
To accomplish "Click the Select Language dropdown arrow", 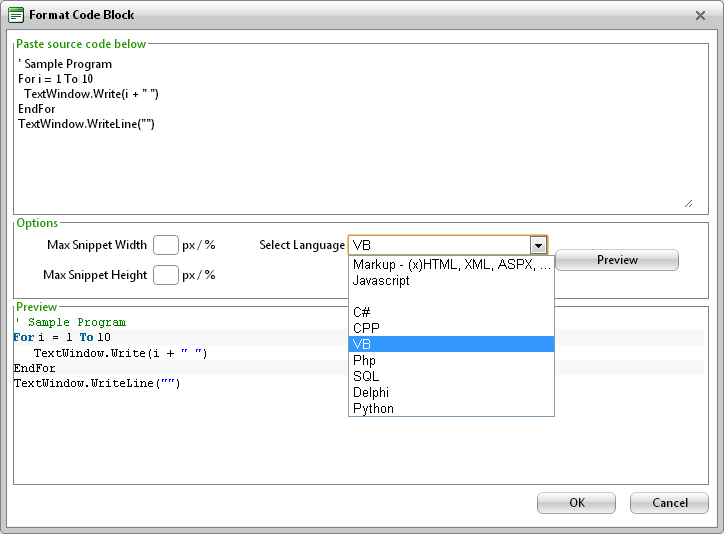I will pyautogui.click(x=538, y=245).
